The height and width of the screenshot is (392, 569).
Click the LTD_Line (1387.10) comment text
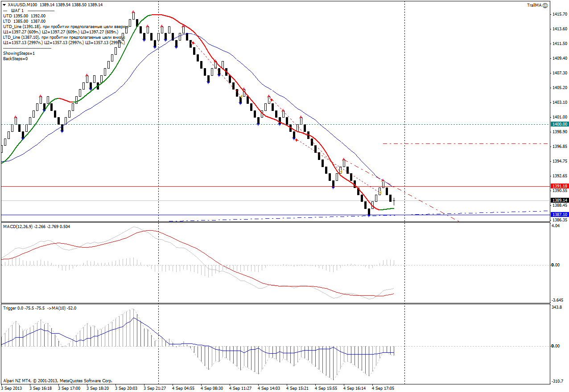(64, 37)
